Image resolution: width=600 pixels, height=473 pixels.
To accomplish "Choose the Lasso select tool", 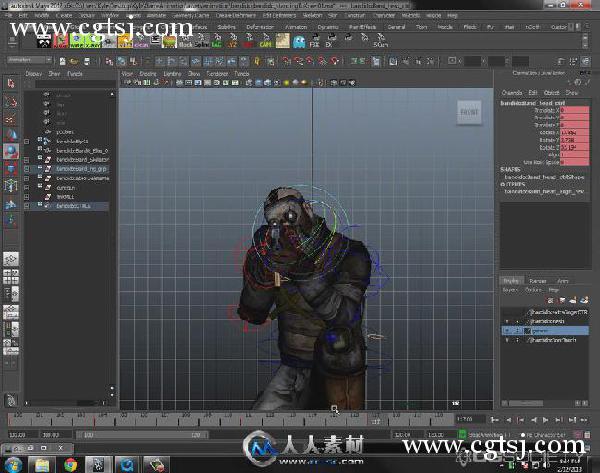I will click(x=11, y=101).
